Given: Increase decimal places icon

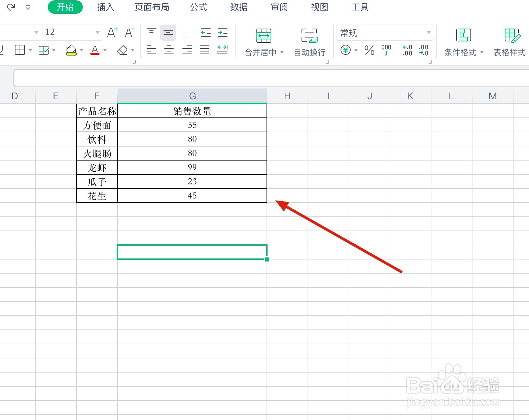Looking at the screenshot, I should [408, 50].
